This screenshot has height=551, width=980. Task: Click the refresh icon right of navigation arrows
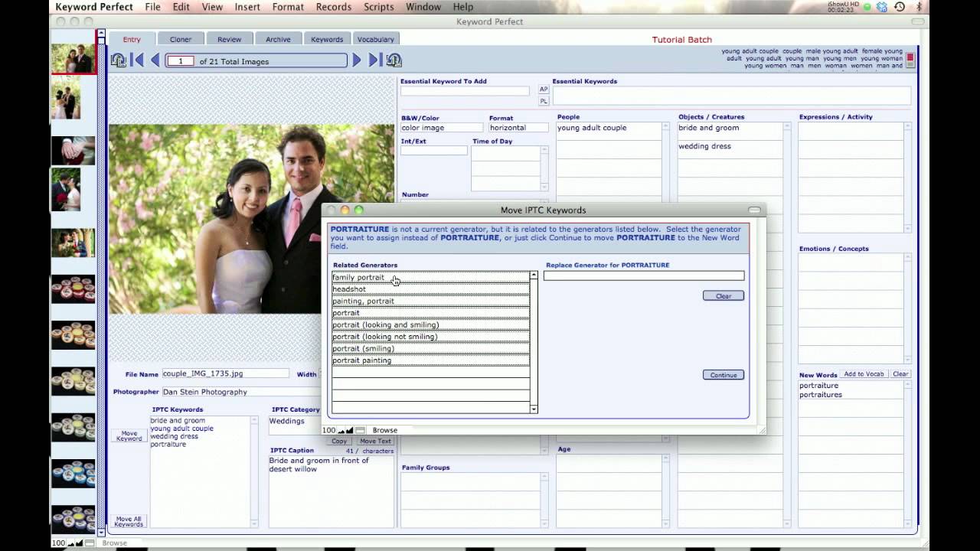click(394, 60)
